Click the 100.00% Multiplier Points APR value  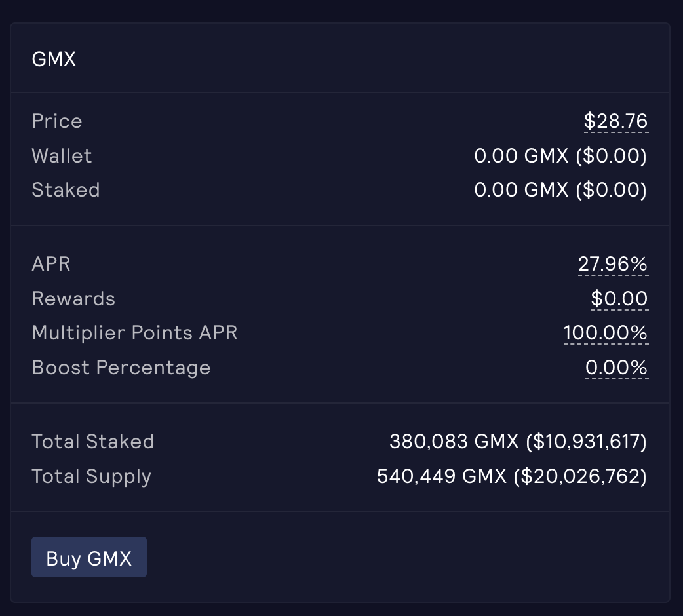coord(605,333)
